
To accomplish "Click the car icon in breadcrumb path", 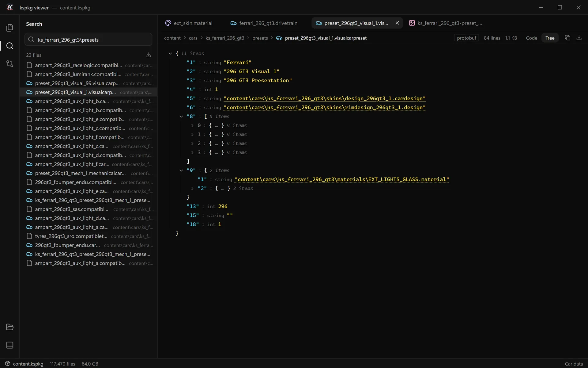I will click(279, 38).
